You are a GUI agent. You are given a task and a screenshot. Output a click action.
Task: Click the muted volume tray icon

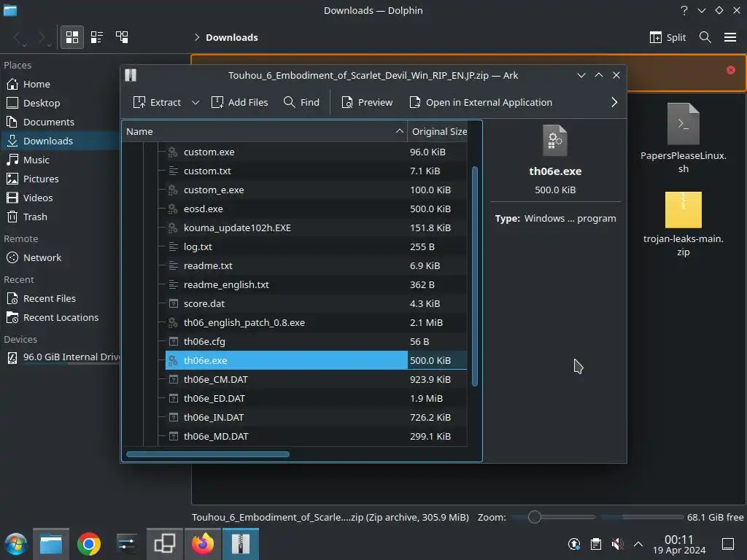(617, 544)
